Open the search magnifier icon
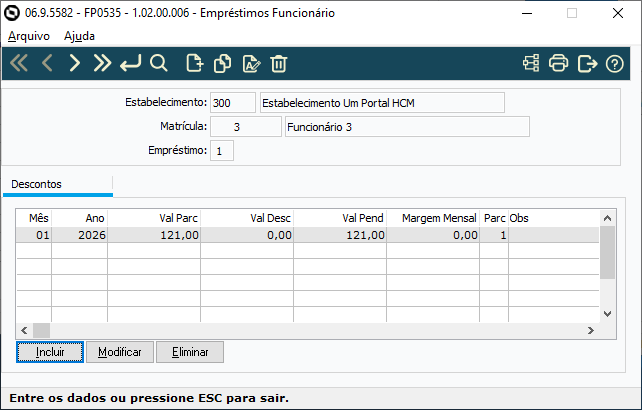 pos(158,63)
